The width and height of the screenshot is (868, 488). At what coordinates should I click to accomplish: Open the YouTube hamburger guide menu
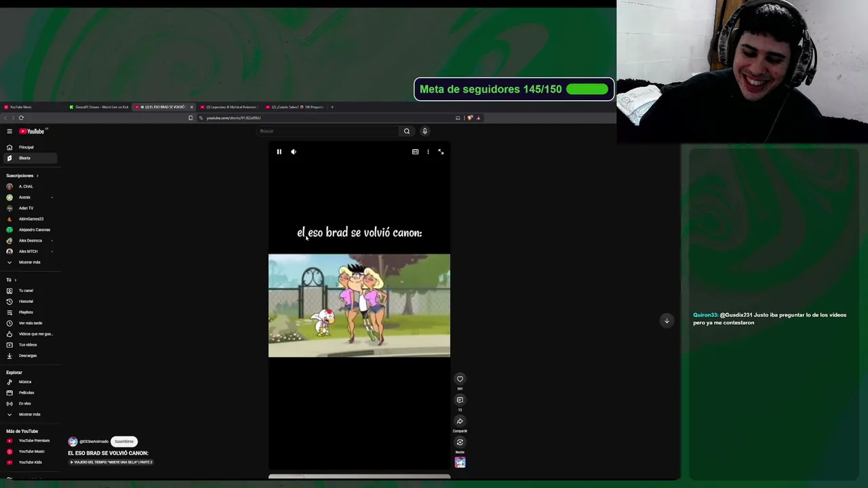click(x=9, y=131)
